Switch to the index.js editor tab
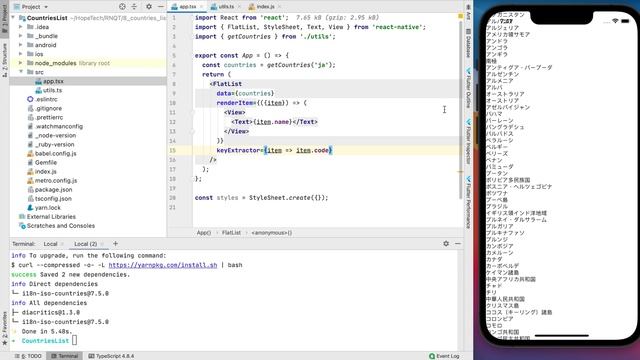The image size is (640, 360). 264,7
